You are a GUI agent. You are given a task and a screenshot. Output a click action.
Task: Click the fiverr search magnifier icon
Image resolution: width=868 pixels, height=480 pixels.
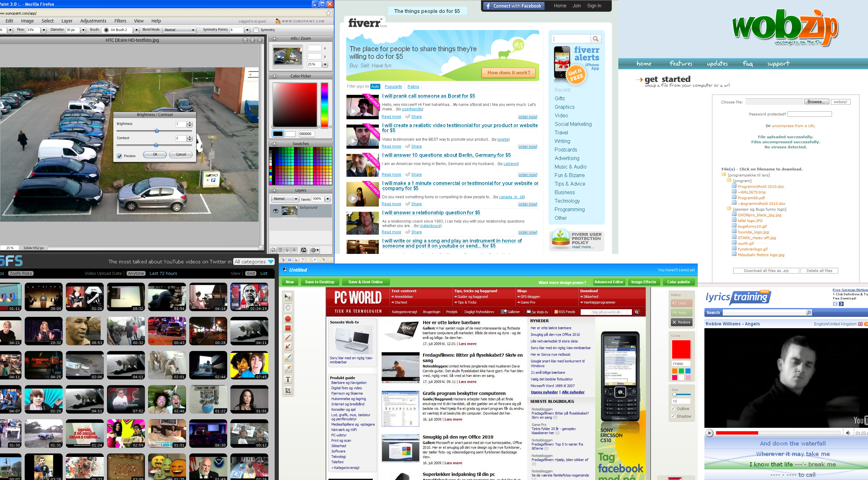coord(596,39)
